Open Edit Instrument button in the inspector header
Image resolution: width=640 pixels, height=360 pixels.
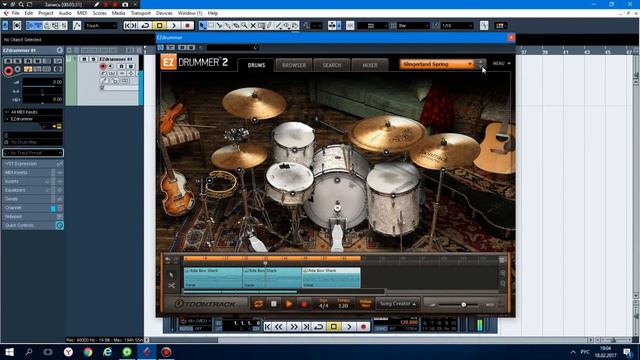point(60,50)
